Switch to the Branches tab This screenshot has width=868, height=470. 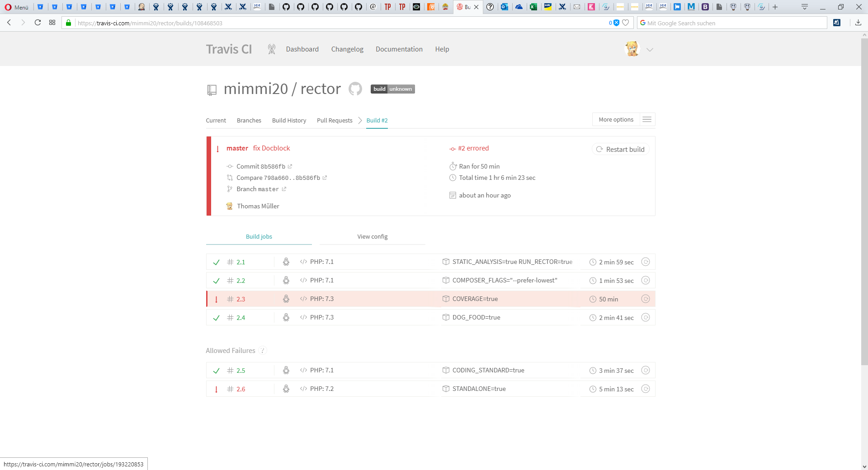pyautogui.click(x=249, y=120)
